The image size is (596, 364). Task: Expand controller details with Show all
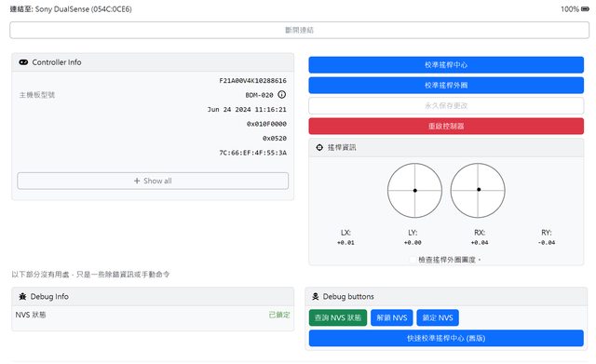(153, 181)
